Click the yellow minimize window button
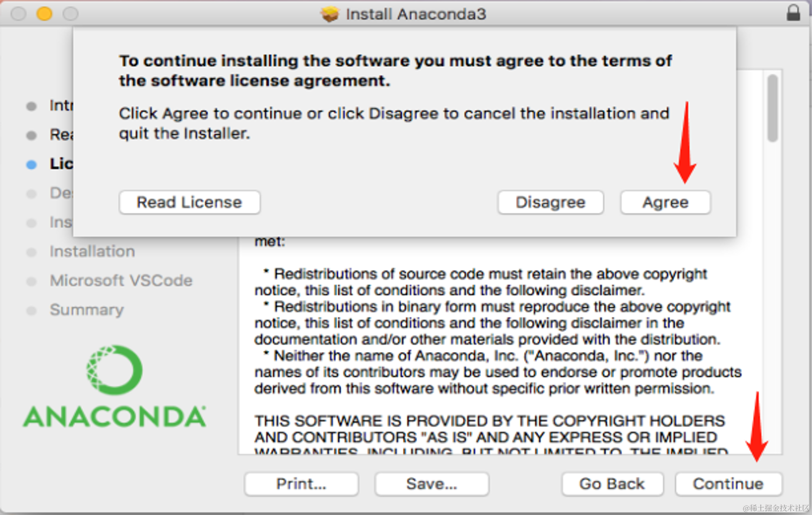Screen dimensions: 812x515 [x=44, y=14]
